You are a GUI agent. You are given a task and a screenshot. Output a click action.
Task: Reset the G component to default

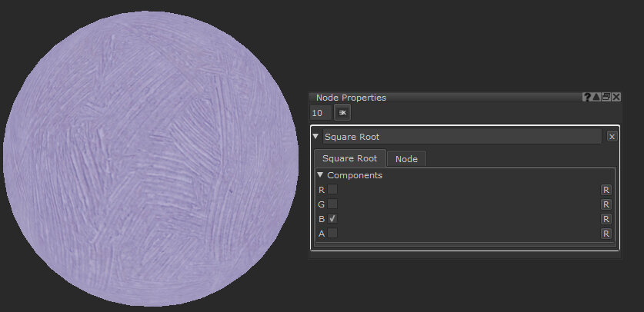(x=606, y=204)
